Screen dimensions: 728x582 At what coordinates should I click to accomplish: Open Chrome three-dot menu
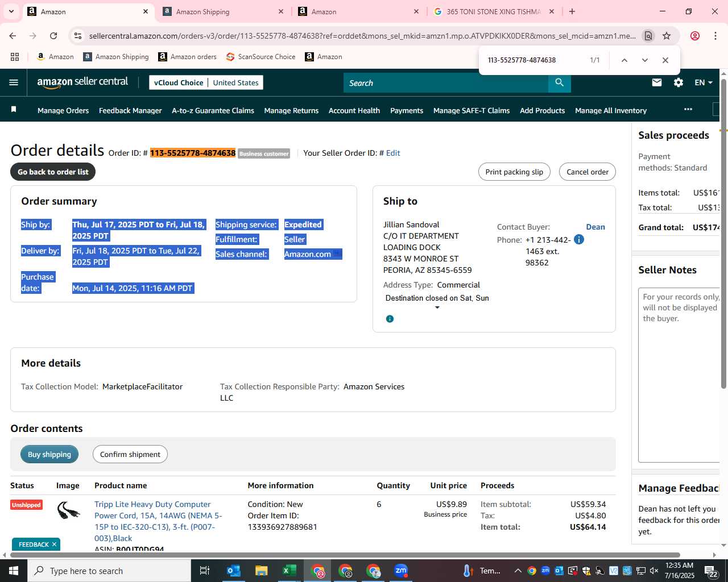[715, 36]
